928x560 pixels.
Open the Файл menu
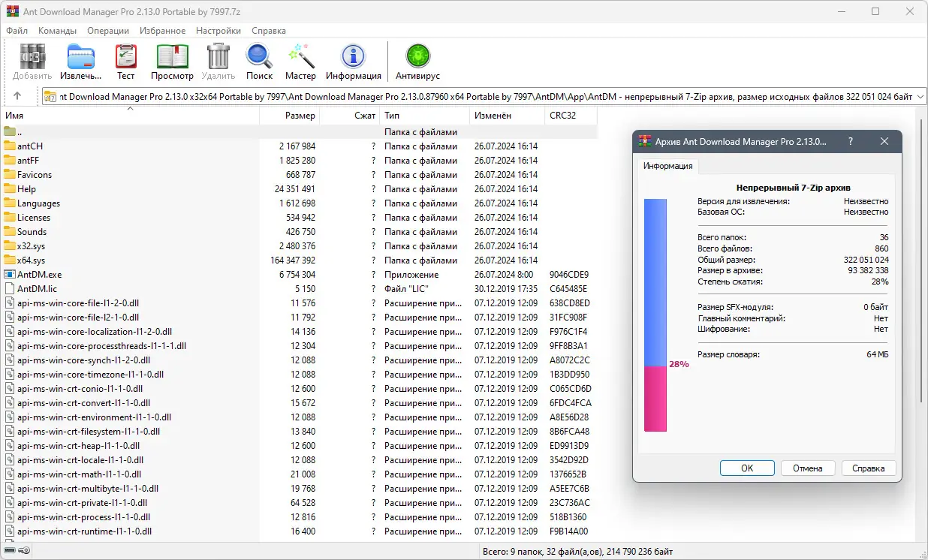click(17, 31)
